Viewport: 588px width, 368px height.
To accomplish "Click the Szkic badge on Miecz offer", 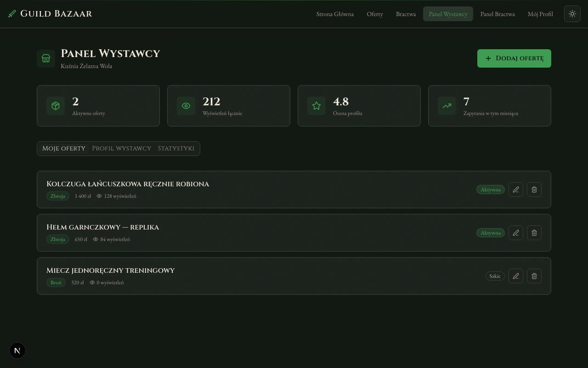I will (495, 276).
